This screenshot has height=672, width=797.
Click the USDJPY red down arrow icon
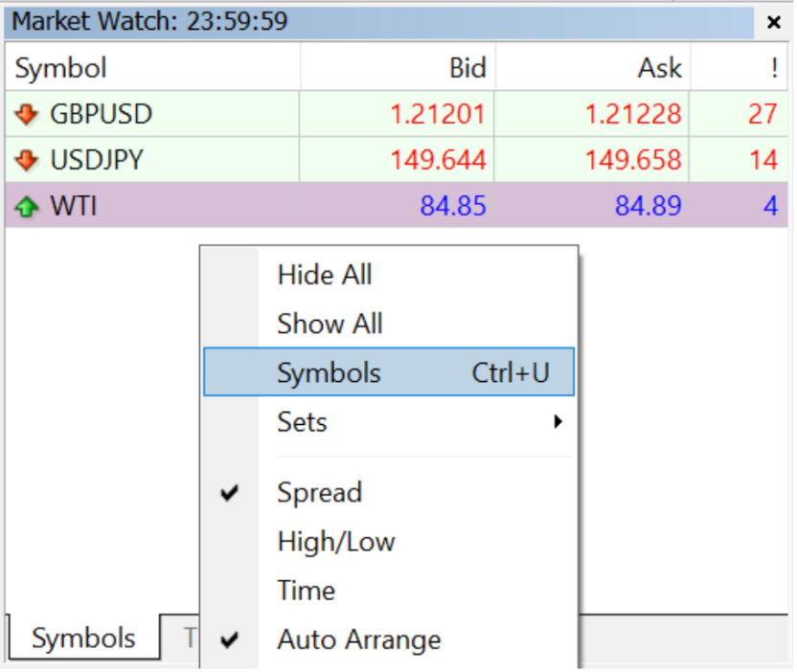[x=26, y=160]
